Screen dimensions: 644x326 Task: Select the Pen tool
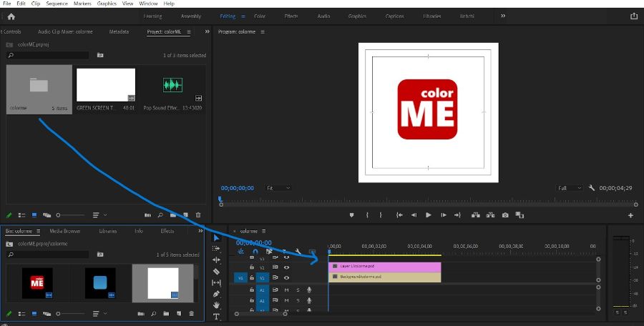[x=216, y=294]
